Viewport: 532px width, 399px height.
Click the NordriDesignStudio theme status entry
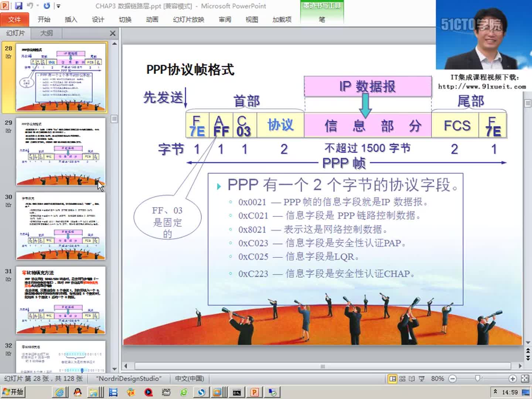pos(129,379)
